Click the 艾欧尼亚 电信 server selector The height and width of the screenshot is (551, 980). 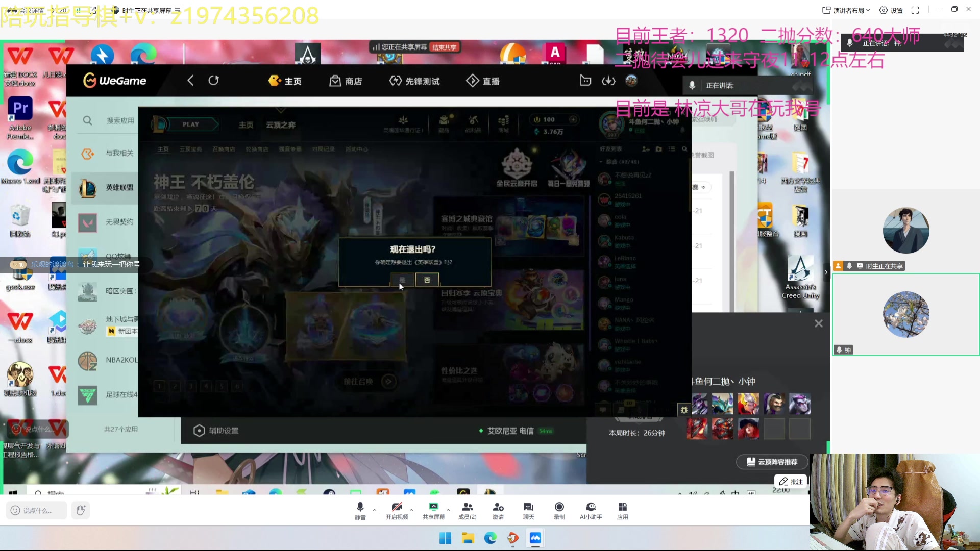point(516,431)
